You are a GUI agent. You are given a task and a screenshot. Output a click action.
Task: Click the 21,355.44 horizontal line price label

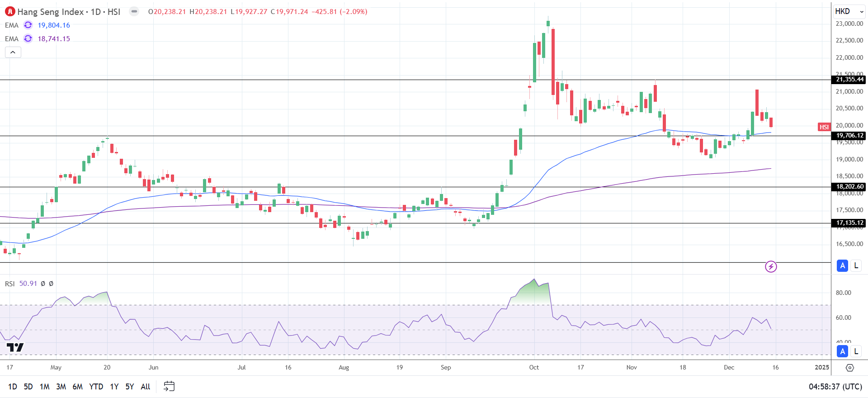click(849, 80)
